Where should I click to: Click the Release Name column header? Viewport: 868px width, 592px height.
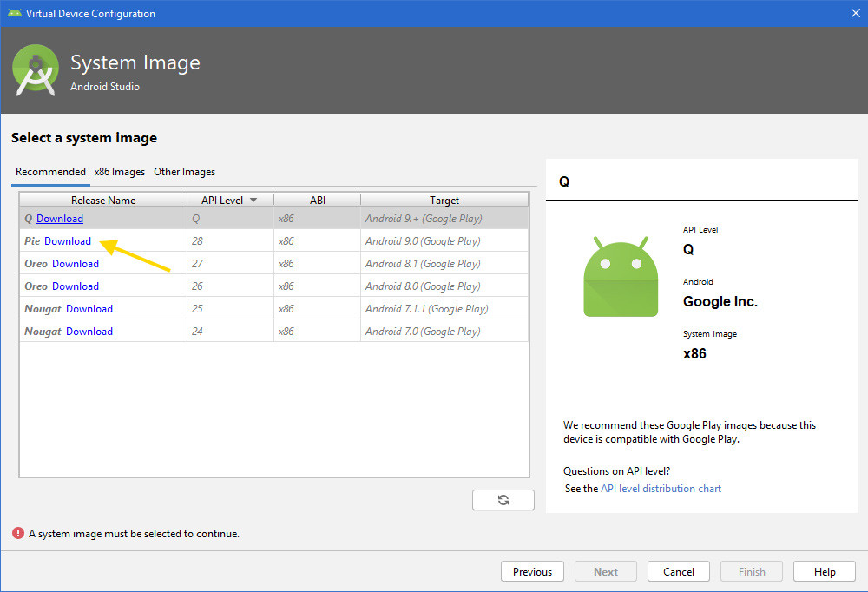102,199
